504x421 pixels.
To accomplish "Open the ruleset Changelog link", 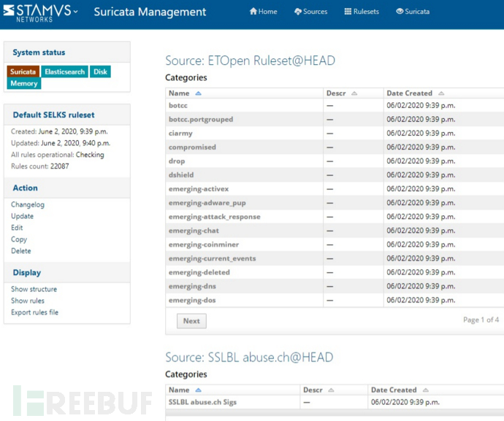I will click(x=28, y=204).
